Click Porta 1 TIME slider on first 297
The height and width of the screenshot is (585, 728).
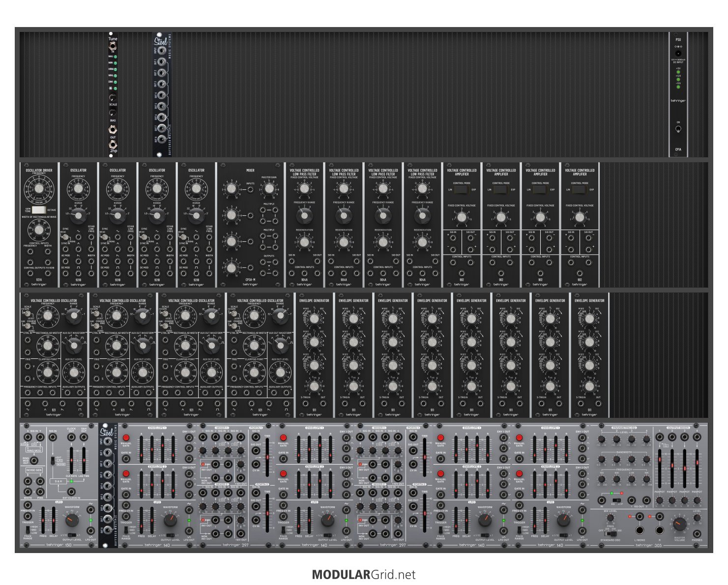click(267, 457)
